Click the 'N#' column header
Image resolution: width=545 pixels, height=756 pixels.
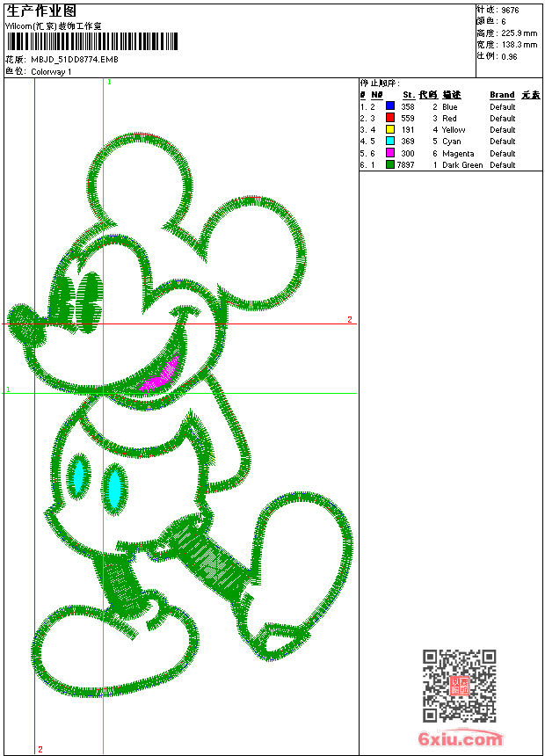pyautogui.click(x=377, y=95)
